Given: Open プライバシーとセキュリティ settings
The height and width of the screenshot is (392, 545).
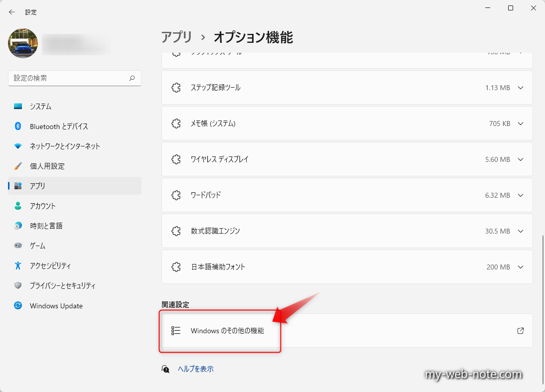Looking at the screenshot, I should click(62, 286).
